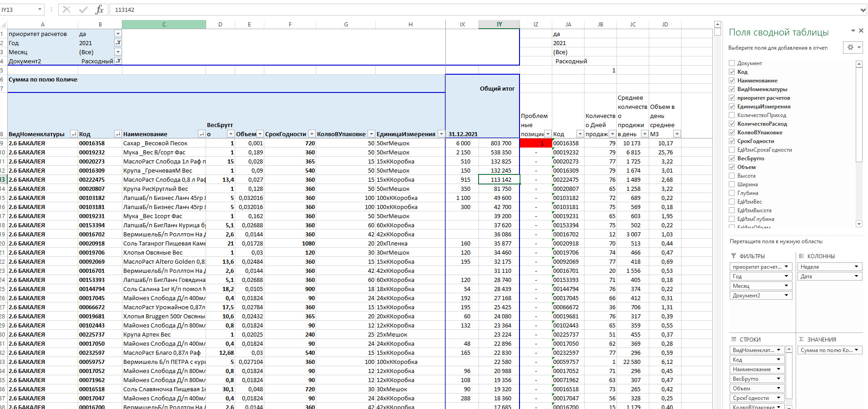
Task: Expand the formula bar with the chevron
Action: pos(863,10)
